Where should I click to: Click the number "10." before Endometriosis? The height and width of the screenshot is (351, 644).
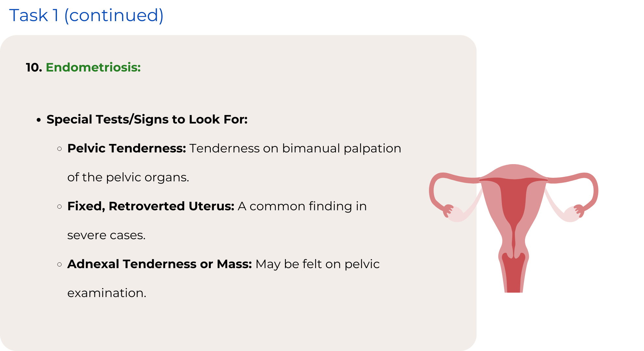tap(34, 67)
